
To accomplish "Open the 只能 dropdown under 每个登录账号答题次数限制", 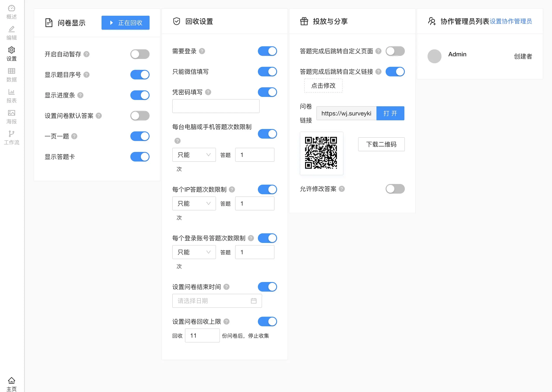I will (194, 252).
